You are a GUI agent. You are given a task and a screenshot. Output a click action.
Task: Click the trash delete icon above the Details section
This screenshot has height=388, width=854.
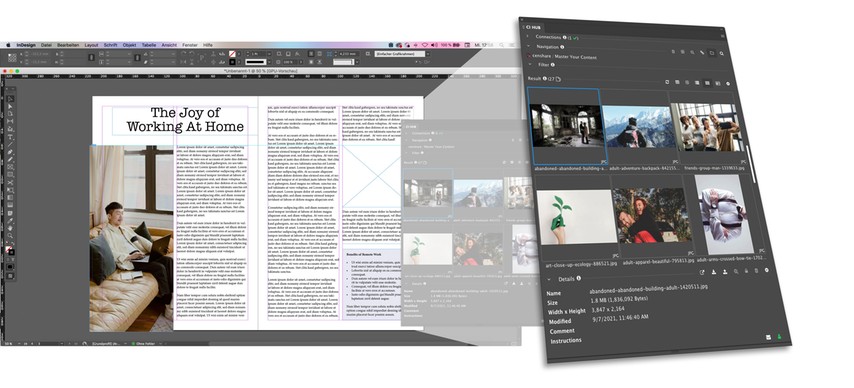tap(756, 271)
